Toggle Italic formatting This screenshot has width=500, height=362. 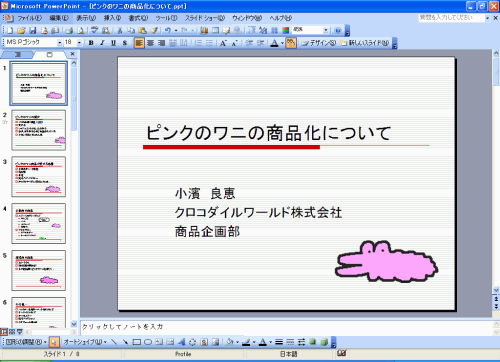(x=102, y=43)
